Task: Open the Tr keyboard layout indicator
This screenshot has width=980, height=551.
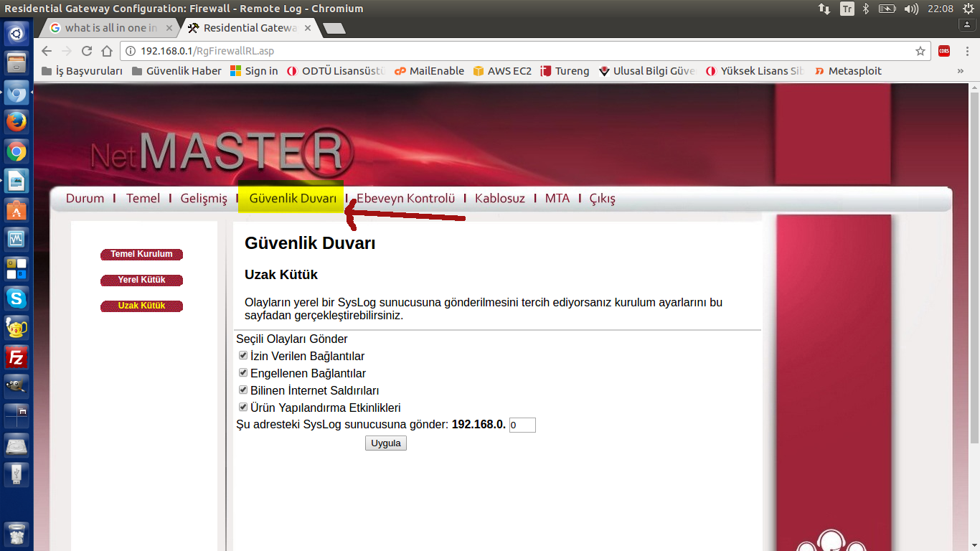Action: pos(847,9)
